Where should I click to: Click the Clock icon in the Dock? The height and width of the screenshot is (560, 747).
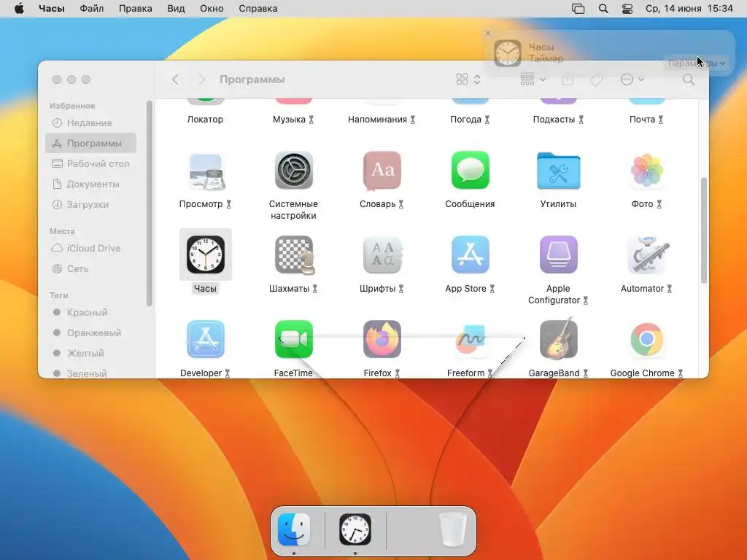point(355,529)
